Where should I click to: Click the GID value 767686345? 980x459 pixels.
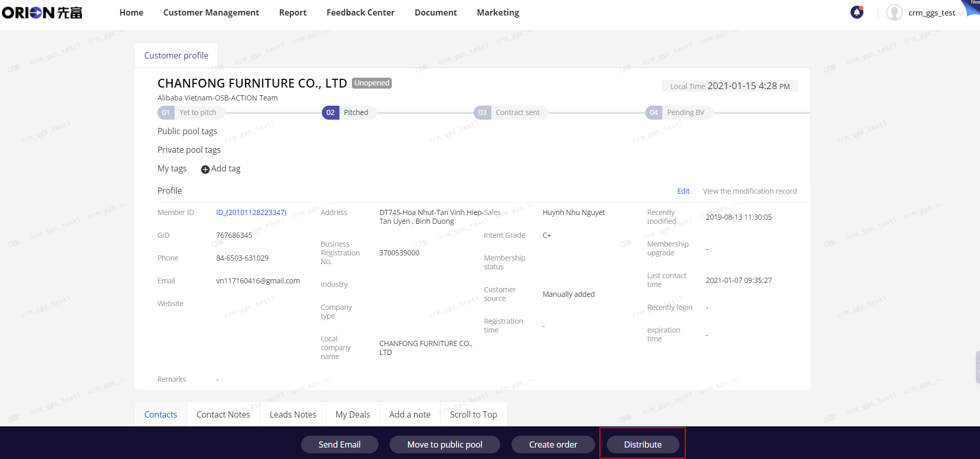click(x=234, y=235)
